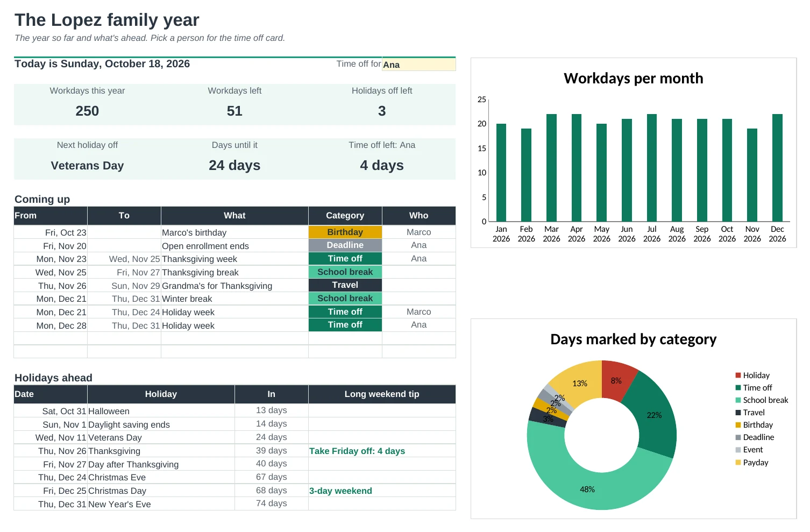The height and width of the screenshot is (532, 810).
Task: Select the "Day after Thanksgiving" cell
Action: (x=161, y=464)
